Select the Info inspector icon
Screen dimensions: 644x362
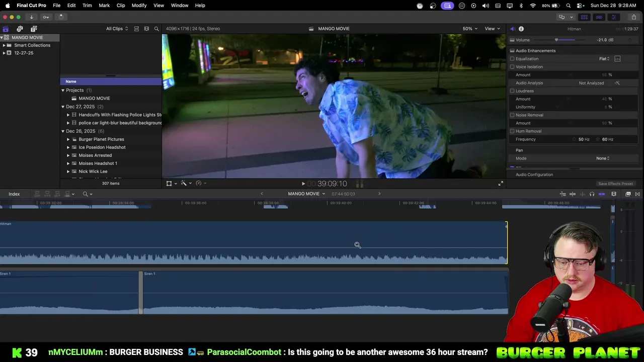[x=521, y=29]
